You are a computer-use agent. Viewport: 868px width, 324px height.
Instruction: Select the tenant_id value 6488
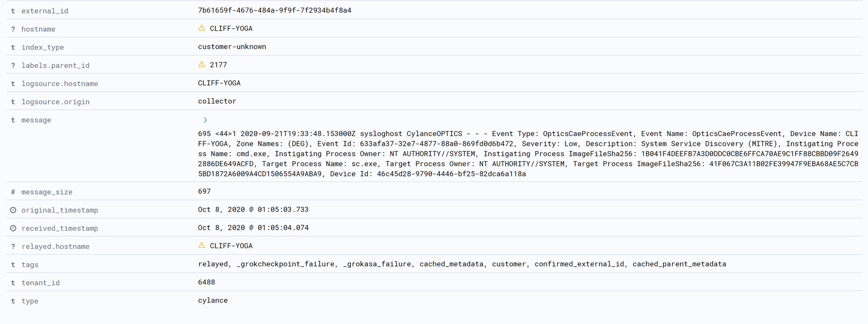tap(206, 282)
